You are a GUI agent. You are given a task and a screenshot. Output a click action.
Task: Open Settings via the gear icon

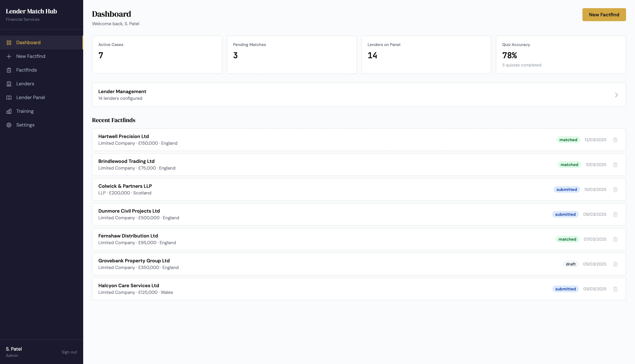[9, 125]
